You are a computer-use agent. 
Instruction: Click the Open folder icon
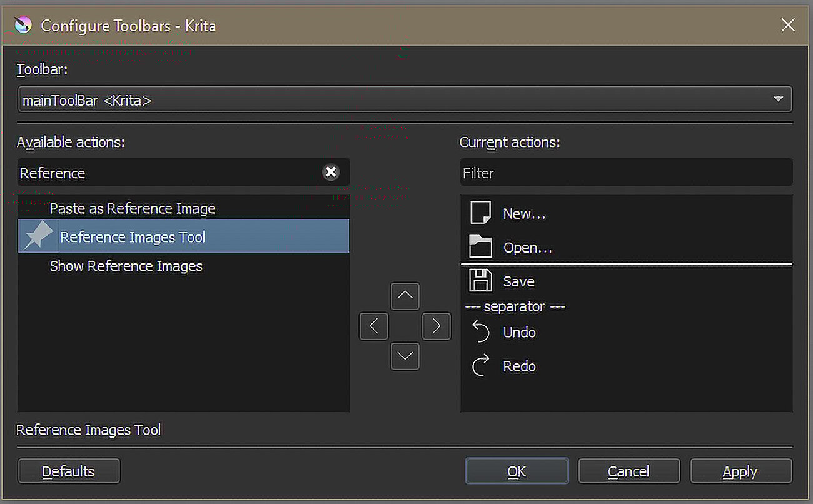[480, 247]
